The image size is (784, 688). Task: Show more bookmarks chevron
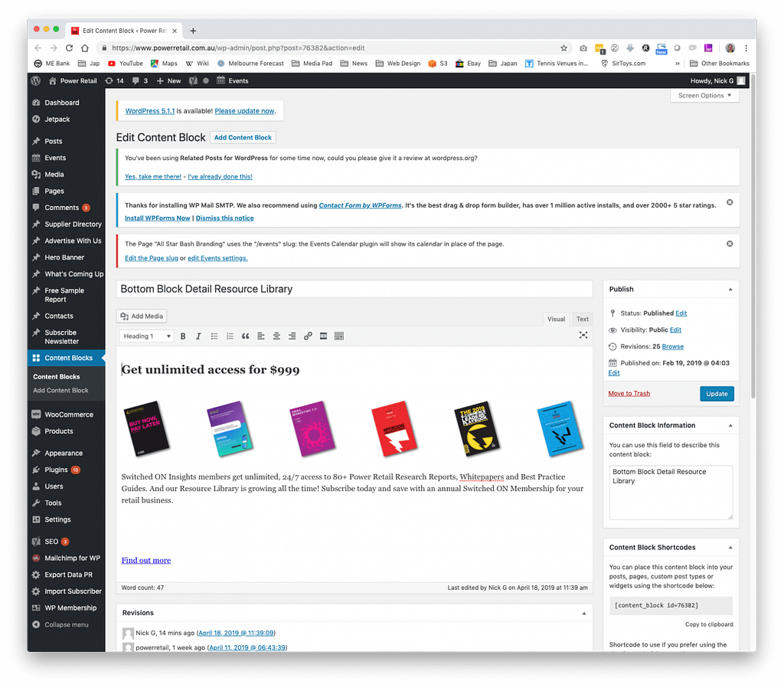tap(677, 64)
